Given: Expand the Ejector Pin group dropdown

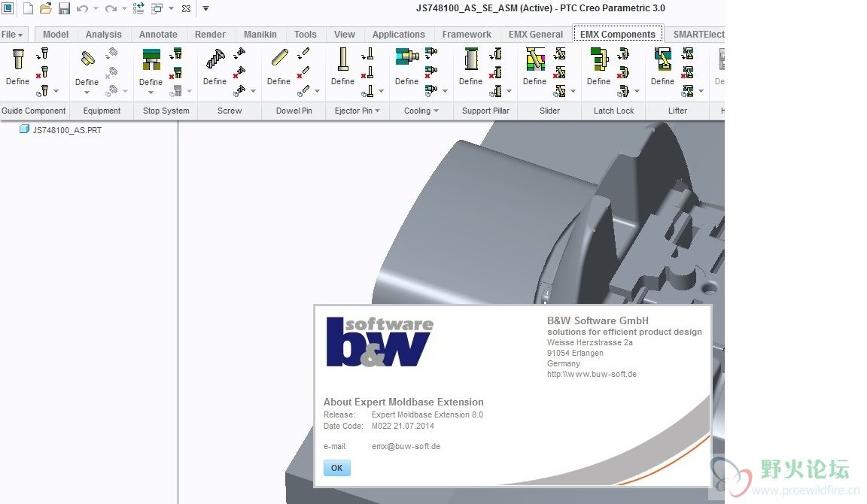Looking at the screenshot, I should point(378,111).
